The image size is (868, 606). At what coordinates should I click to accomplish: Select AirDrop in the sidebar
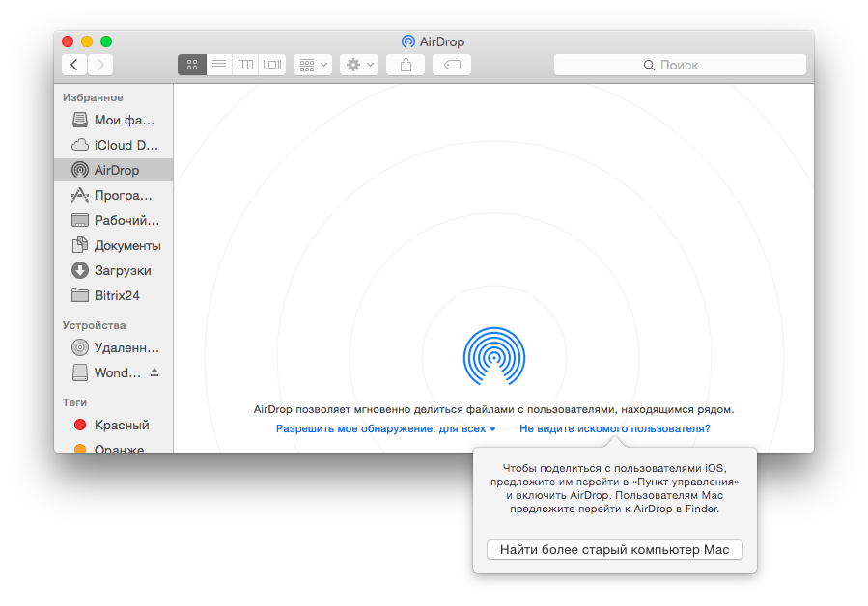[x=114, y=170]
